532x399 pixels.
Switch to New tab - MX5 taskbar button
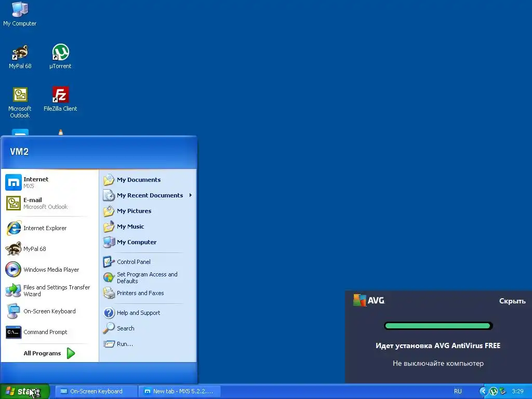tap(180, 392)
